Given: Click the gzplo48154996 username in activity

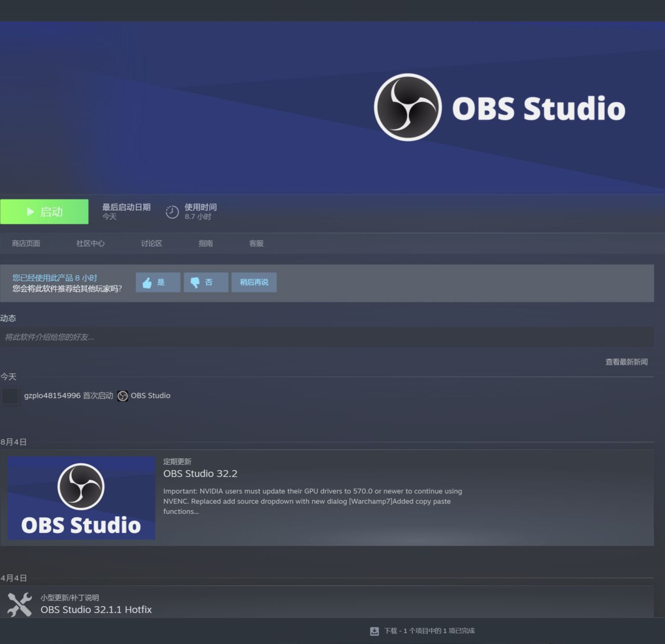Looking at the screenshot, I should tap(52, 396).
